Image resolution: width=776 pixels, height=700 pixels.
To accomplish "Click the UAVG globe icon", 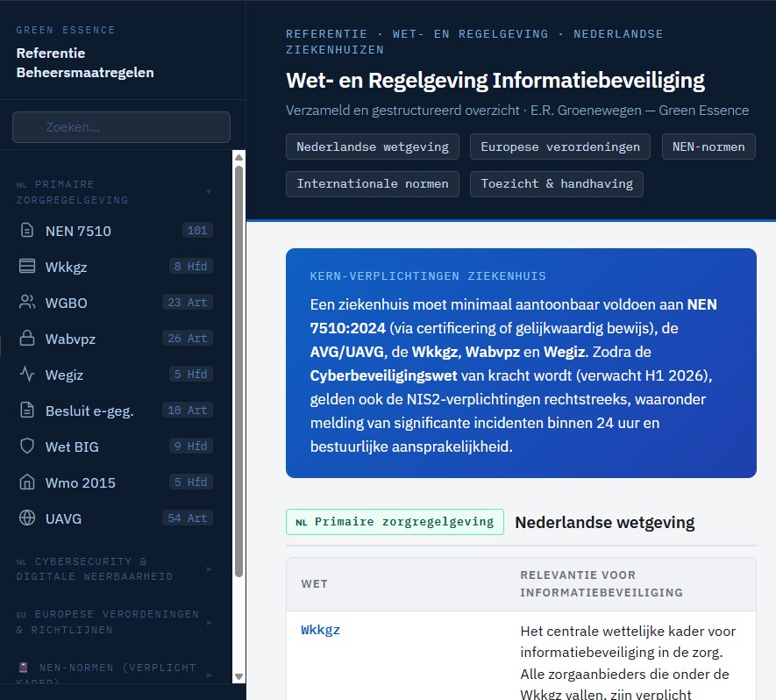I will pyautogui.click(x=26, y=518).
